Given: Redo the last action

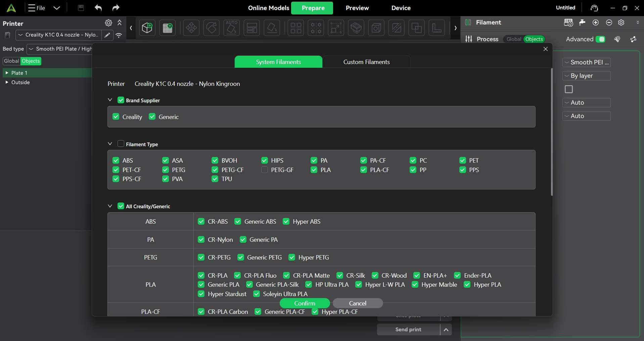Looking at the screenshot, I should pyautogui.click(x=116, y=8).
